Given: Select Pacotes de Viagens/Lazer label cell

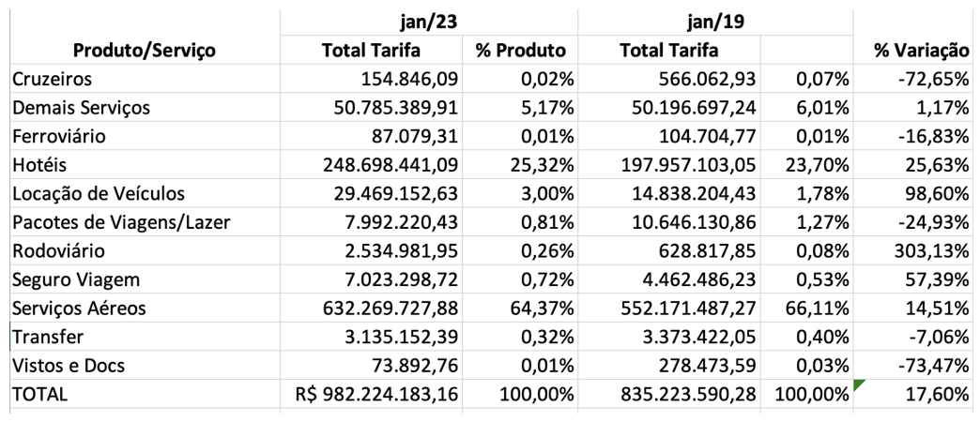Looking at the screenshot, I should [145, 222].
